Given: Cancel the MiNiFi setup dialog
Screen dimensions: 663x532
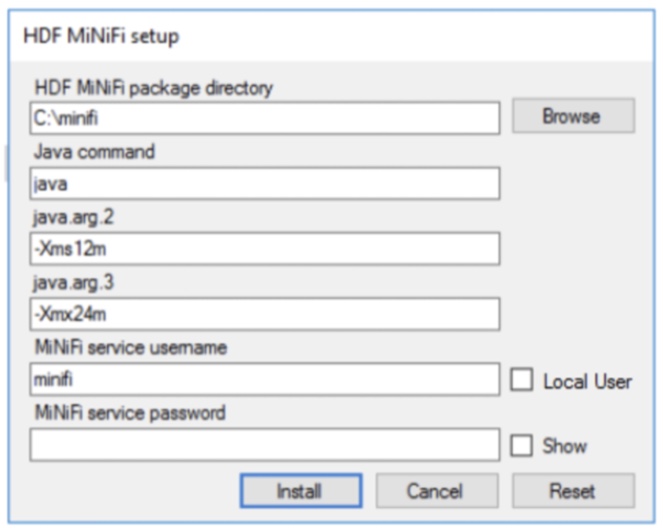Looking at the screenshot, I should (436, 491).
